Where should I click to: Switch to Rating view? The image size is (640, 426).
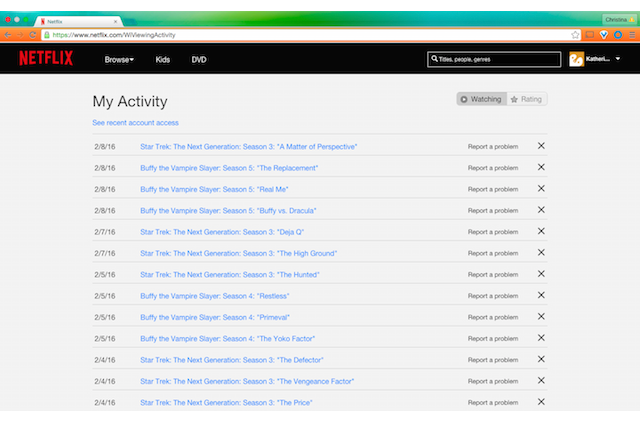528,99
